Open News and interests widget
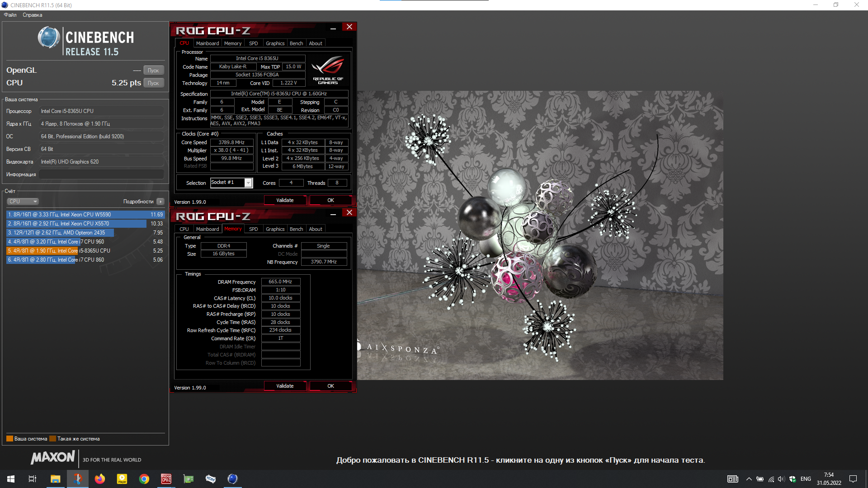 (732, 479)
